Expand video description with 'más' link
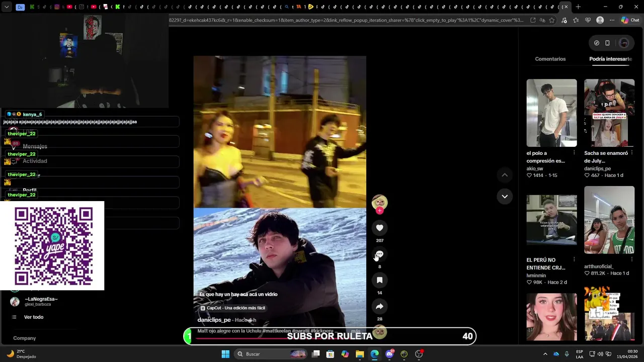Viewport: 644px width, 362px height. [356, 331]
